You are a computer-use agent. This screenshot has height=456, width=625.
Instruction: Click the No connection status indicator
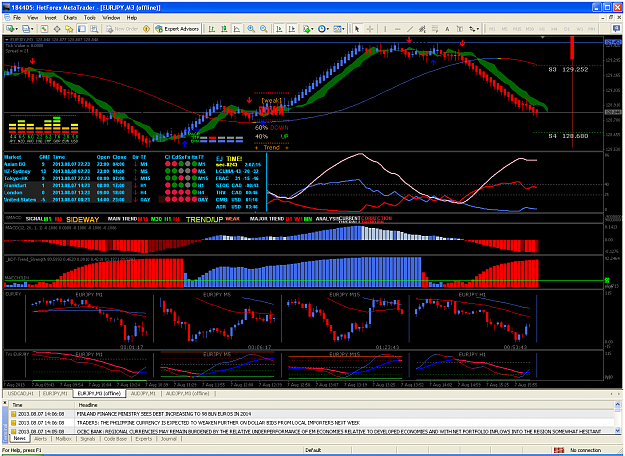coord(578,450)
